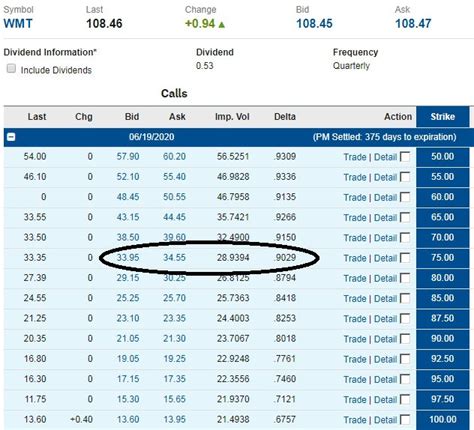This screenshot has width=474, height=430.
Task: Click ask price 15.65
Action: coord(174,399)
